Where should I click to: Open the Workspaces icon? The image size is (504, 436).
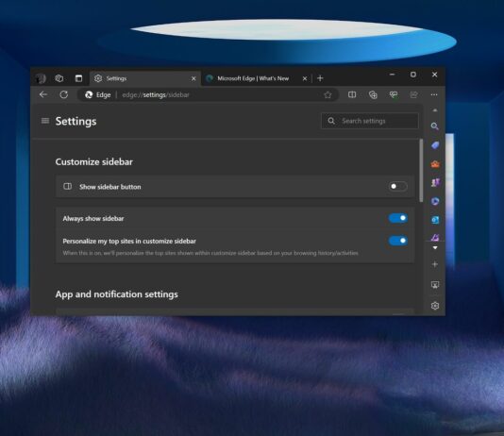coord(59,78)
